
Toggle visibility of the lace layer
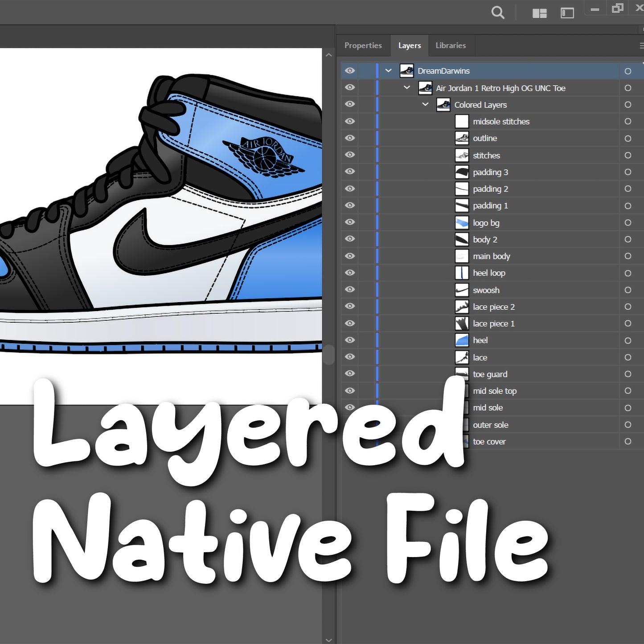[350, 357]
